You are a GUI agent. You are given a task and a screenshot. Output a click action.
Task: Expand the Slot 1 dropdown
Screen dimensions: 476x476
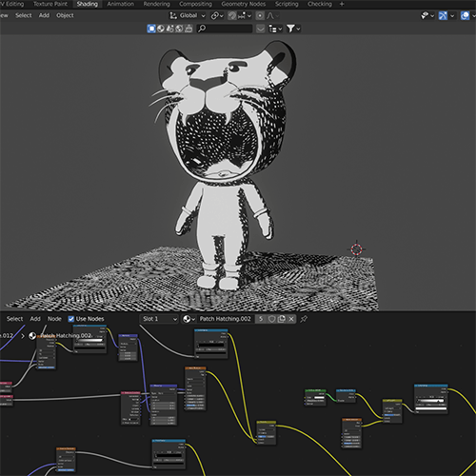pyautogui.click(x=159, y=319)
